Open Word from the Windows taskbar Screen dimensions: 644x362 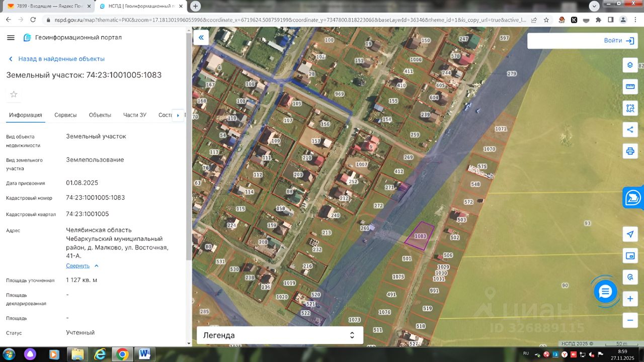pyautogui.click(x=144, y=354)
